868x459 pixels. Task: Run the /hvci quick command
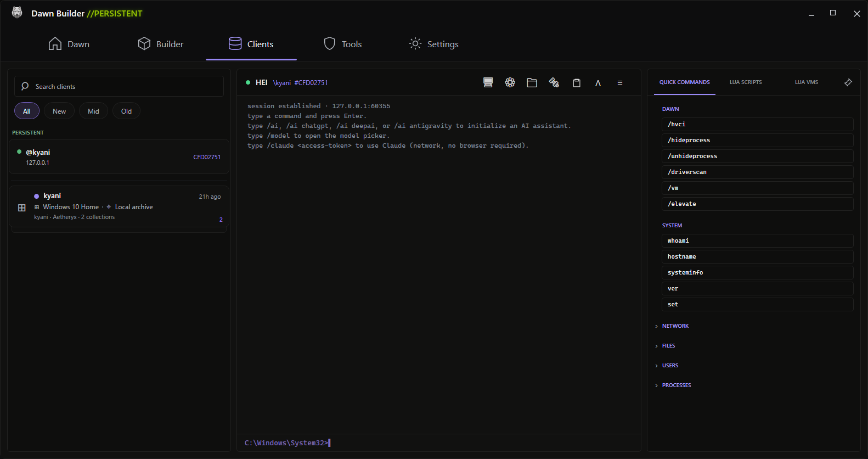coord(758,125)
